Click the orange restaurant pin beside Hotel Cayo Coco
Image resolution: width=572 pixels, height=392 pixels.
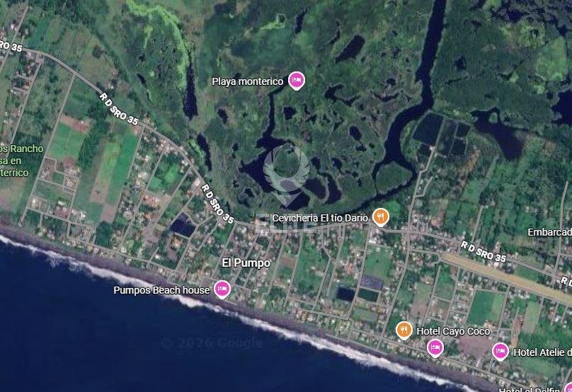pyautogui.click(x=404, y=330)
